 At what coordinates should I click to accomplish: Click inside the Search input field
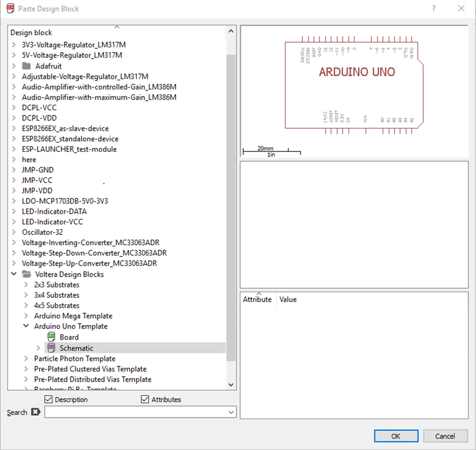coord(136,412)
